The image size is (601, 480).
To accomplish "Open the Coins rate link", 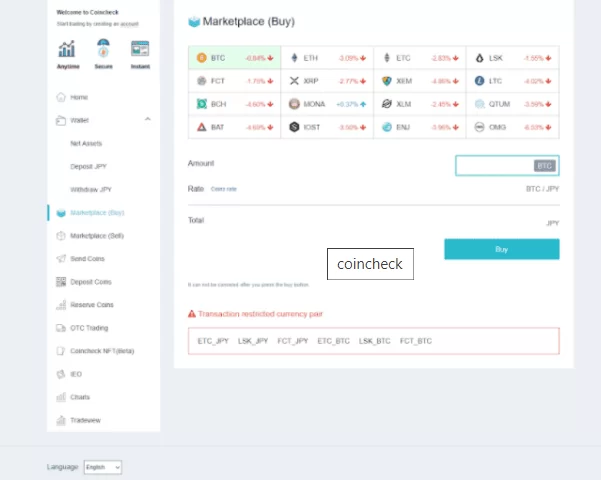I will point(224,189).
